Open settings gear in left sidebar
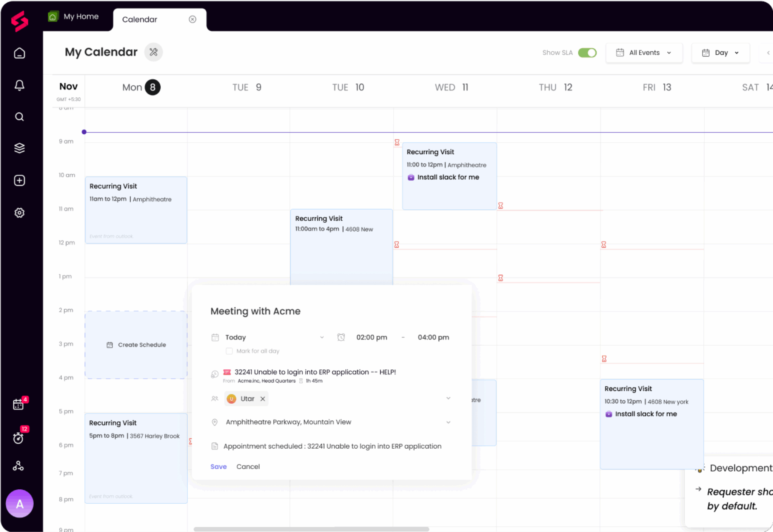 point(20,213)
